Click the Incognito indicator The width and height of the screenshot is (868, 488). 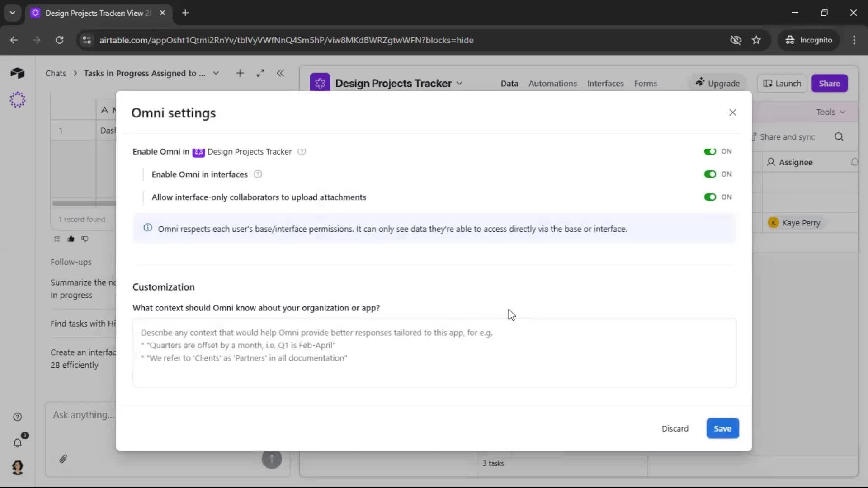(x=809, y=40)
